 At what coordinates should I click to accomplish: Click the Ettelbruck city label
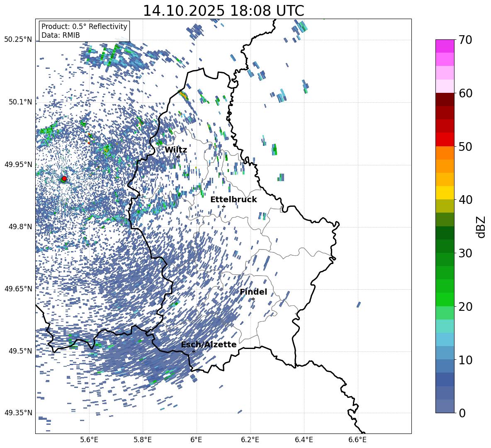[233, 200]
